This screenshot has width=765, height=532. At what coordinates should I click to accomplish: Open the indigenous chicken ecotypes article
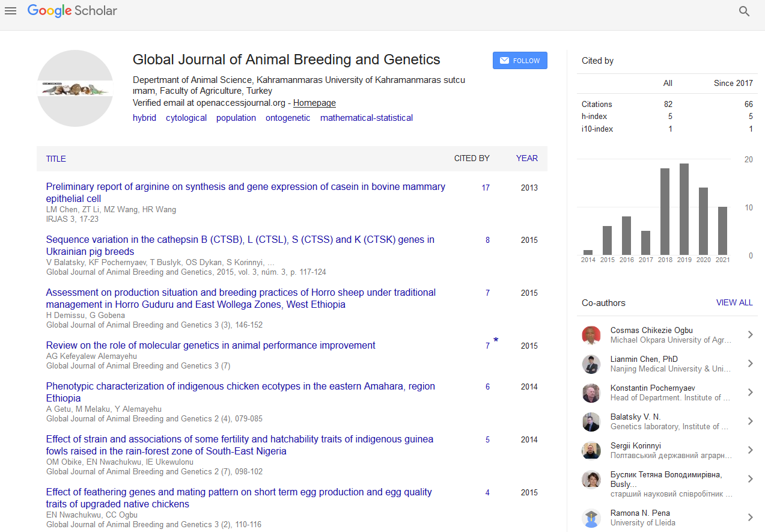tap(240, 392)
